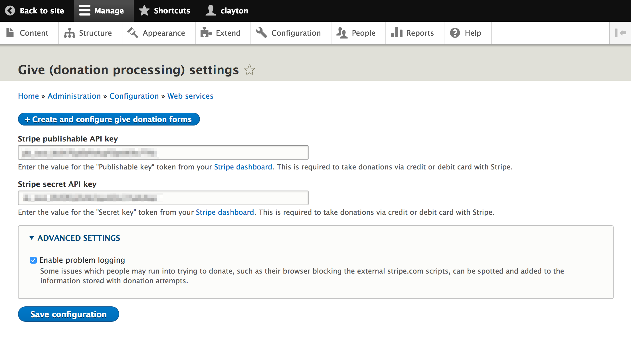Click Create and configure give donation forms
The height and width of the screenshot is (364, 631).
[109, 119]
